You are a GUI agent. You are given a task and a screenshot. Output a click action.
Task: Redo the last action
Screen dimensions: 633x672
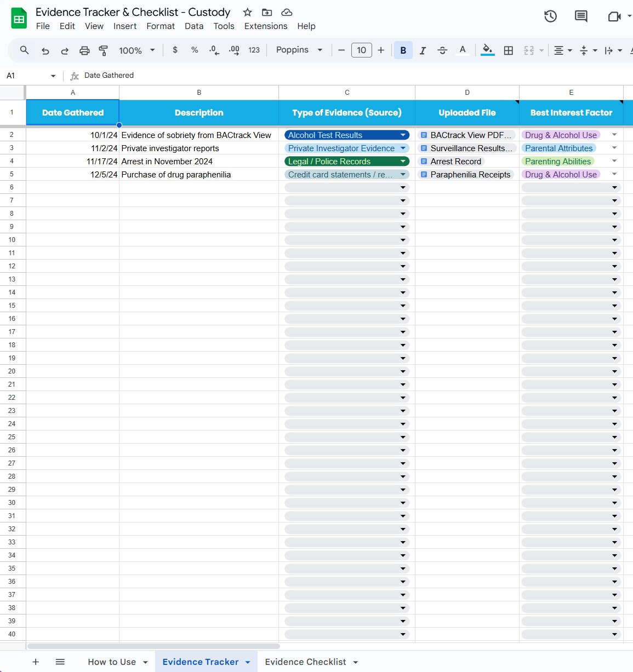click(x=65, y=50)
